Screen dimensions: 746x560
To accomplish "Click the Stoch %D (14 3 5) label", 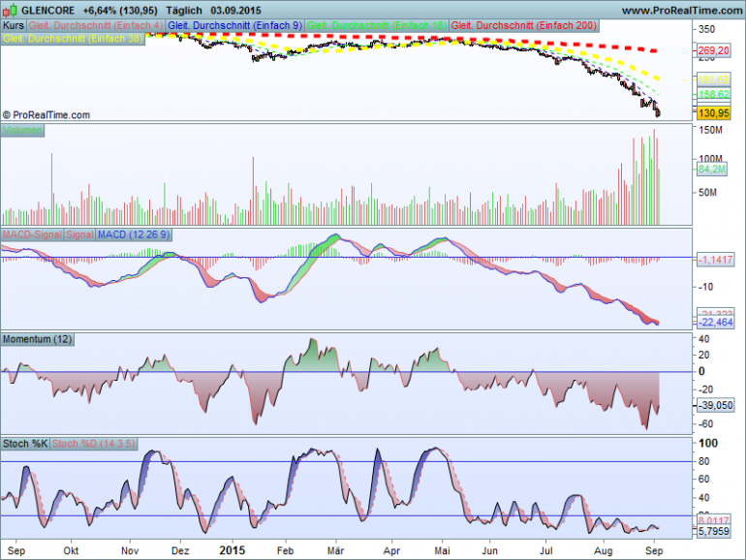I will [94, 444].
